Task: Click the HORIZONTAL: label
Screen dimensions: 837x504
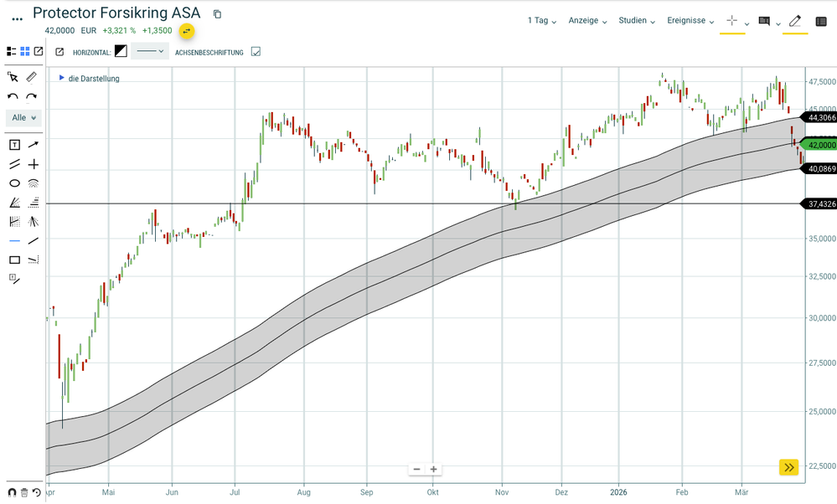Action: [x=92, y=52]
